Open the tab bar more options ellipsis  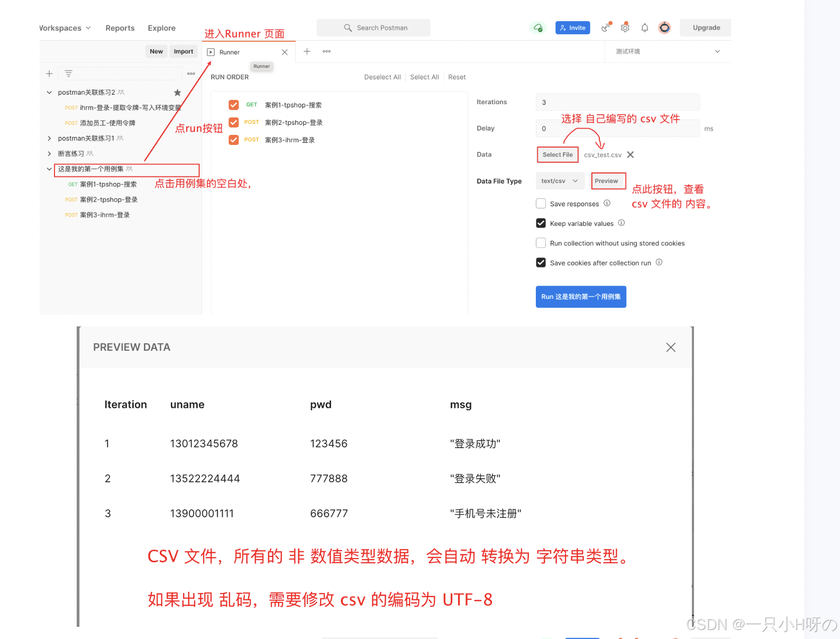click(x=327, y=51)
